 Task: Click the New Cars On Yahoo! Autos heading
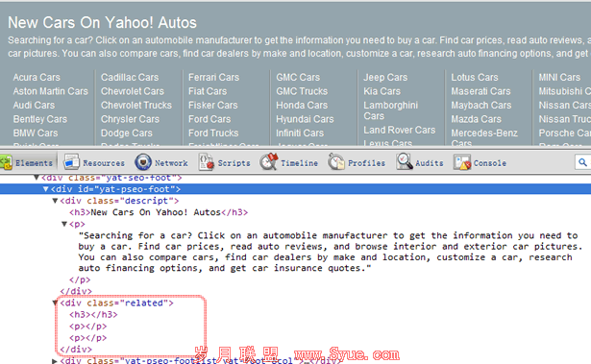[x=103, y=23]
